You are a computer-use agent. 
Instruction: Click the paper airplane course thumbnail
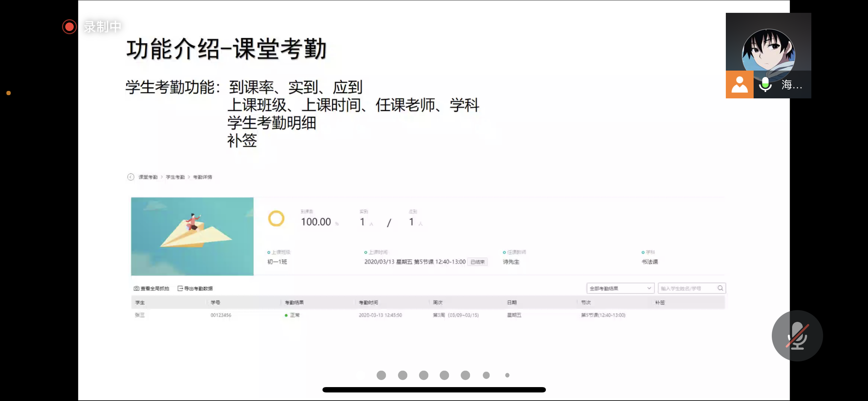(x=192, y=236)
